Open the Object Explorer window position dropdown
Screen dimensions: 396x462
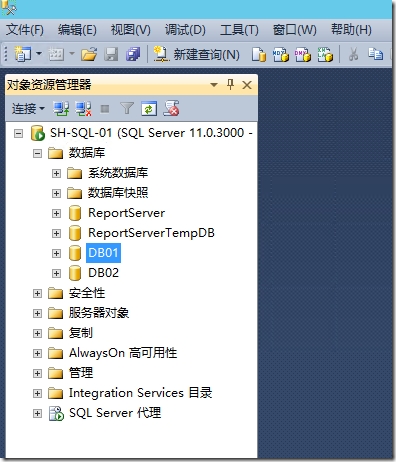coord(214,85)
